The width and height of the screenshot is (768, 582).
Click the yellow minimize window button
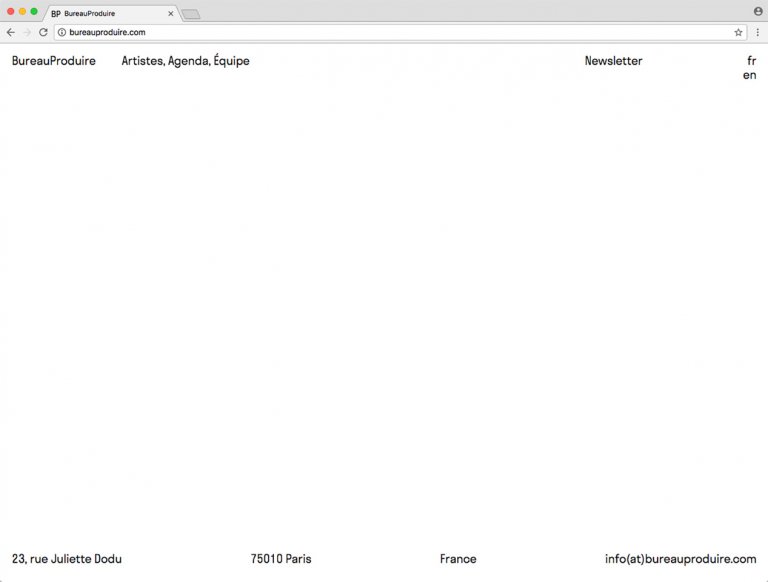(23, 11)
